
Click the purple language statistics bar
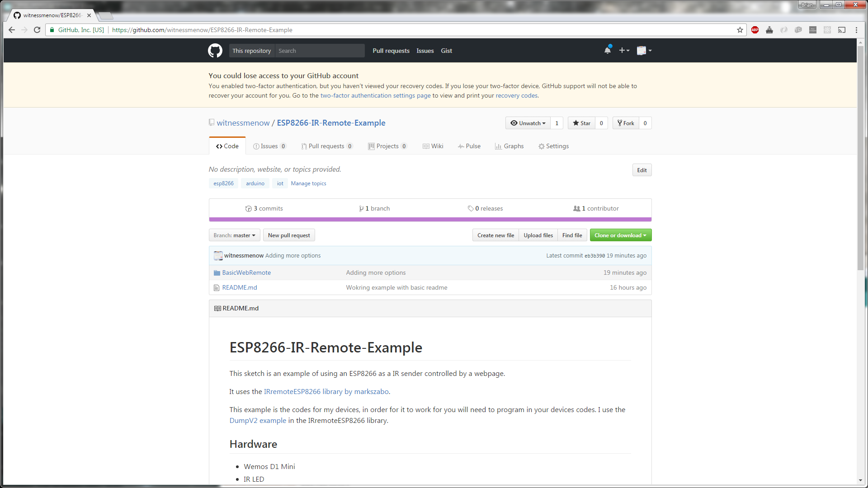click(430, 219)
